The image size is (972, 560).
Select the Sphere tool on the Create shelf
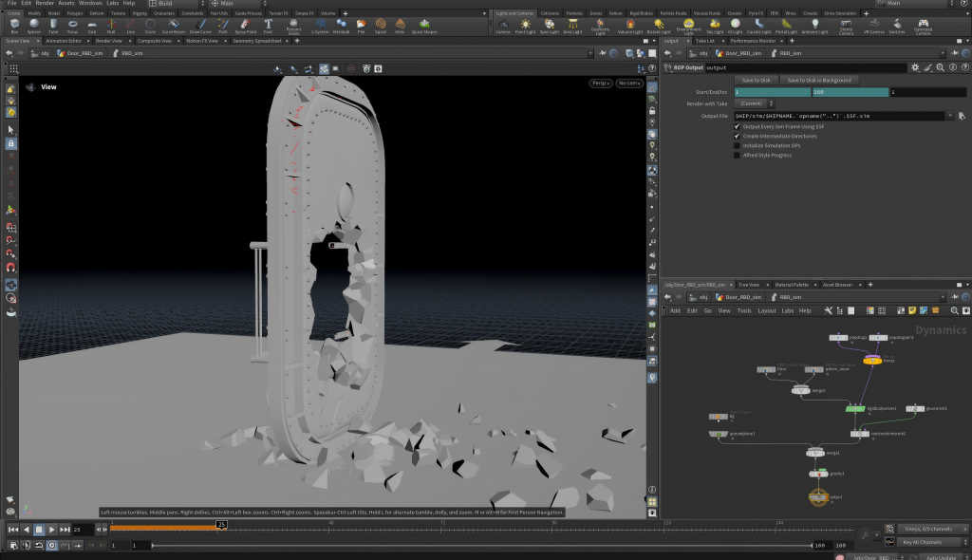(x=33, y=26)
